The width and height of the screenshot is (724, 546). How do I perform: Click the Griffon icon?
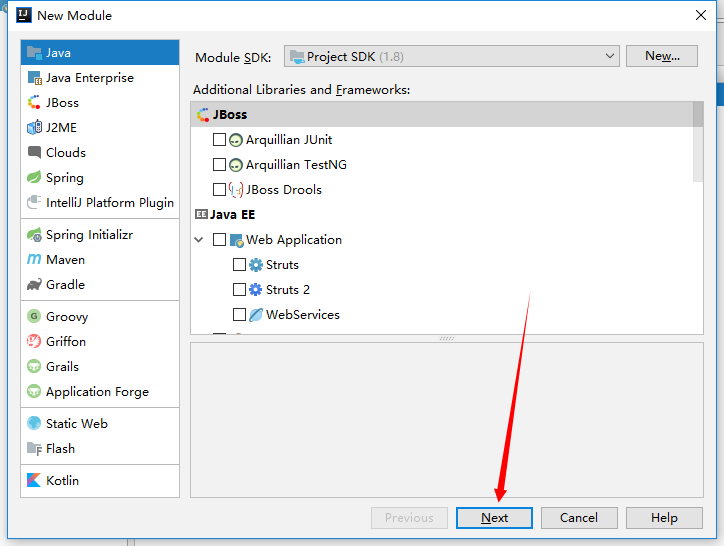coord(34,341)
